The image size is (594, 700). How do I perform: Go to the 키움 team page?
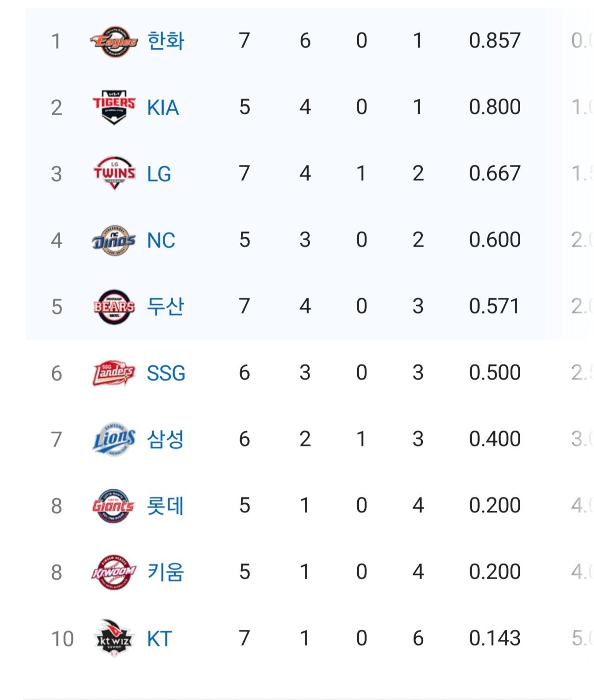pyautogui.click(x=166, y=572)
